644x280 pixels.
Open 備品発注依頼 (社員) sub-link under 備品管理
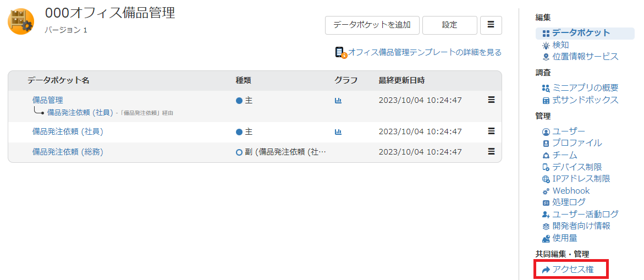tap(80, 112)
